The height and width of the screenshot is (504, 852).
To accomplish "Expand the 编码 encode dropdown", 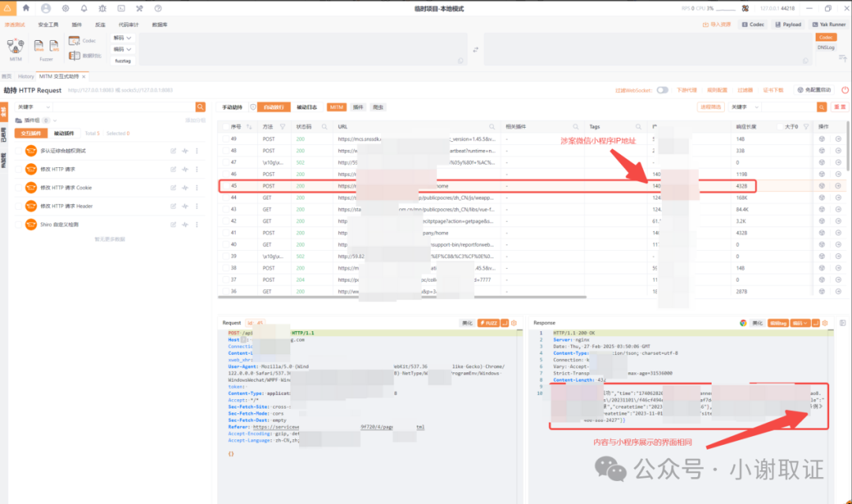I will tap(123, 50).
